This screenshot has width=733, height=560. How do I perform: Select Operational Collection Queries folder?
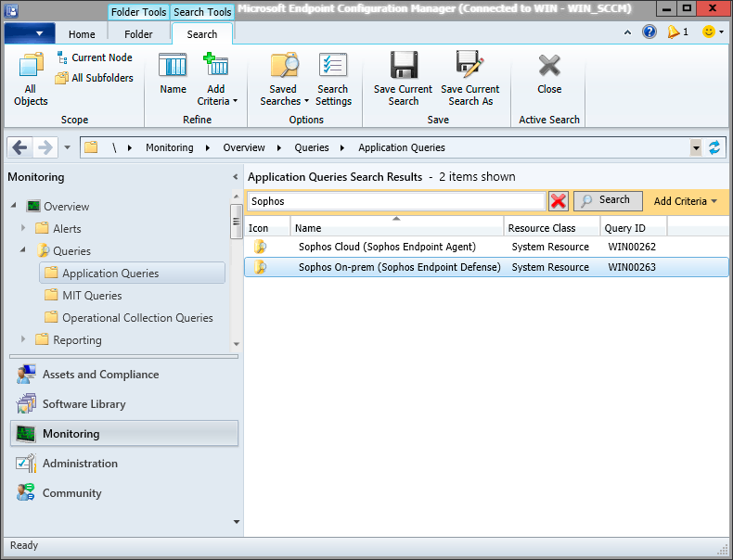pyautogui.click(x=129, y=318)
